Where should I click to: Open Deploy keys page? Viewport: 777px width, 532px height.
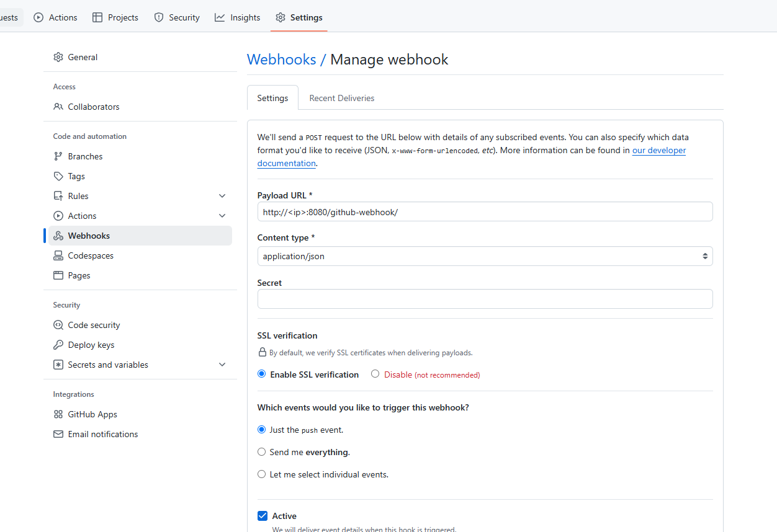[140, 345]
